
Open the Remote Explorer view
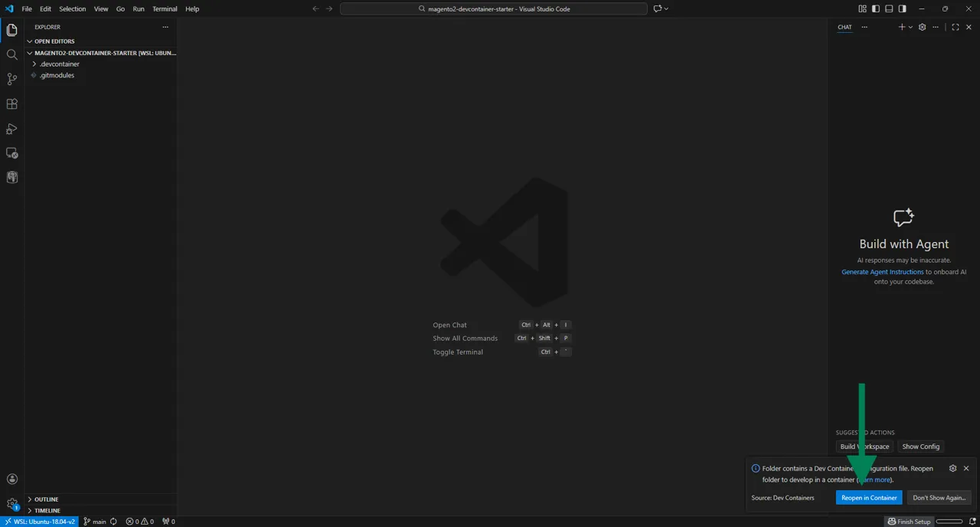[11, 153]
